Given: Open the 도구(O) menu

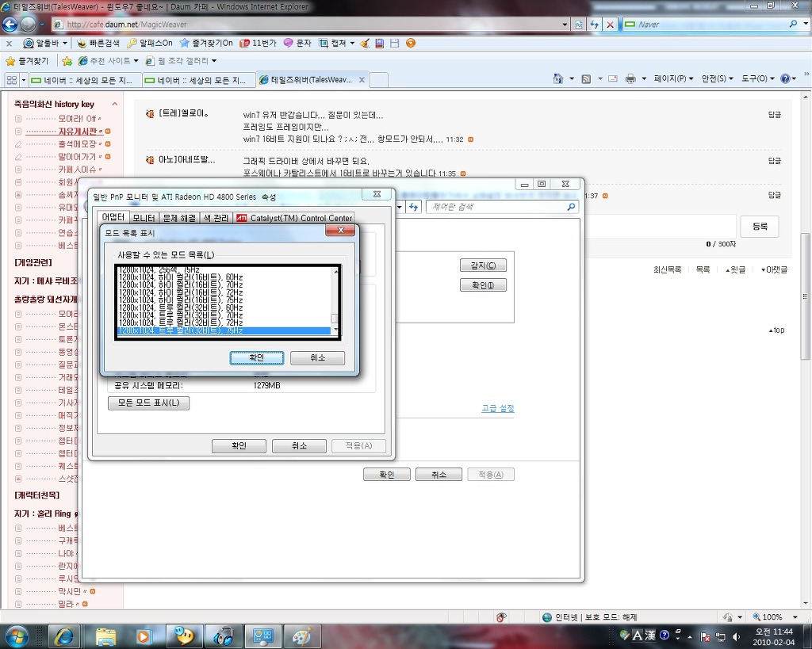Looking at the screenshot, I should click(757, 78).
